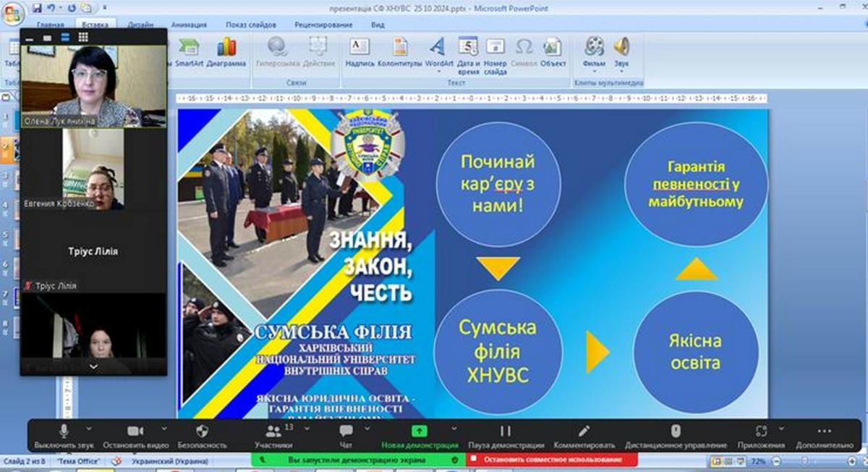Click 'Гарантія певненості у майбутньому' circle
868x472 pixels.
[696, 185]
